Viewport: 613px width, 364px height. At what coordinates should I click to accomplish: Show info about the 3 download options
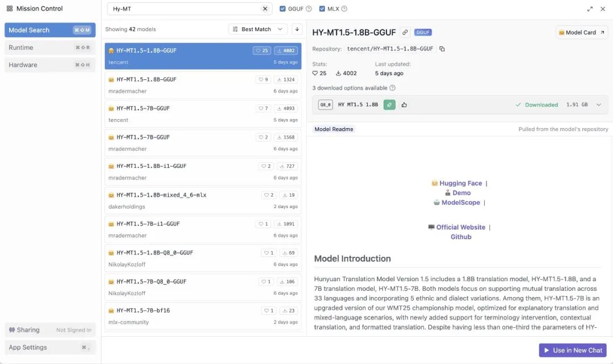coord(392,88)
